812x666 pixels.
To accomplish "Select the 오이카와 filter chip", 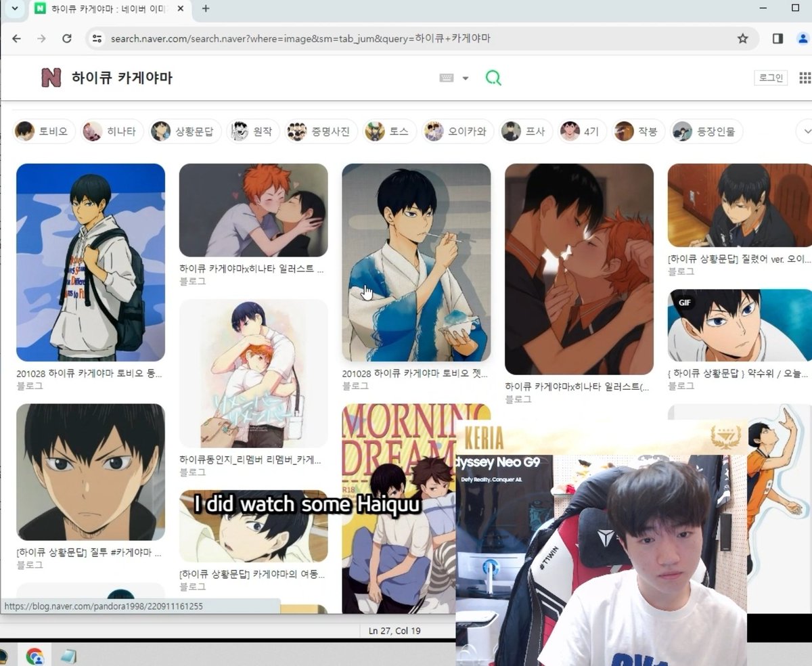I will tap(457, 131).
